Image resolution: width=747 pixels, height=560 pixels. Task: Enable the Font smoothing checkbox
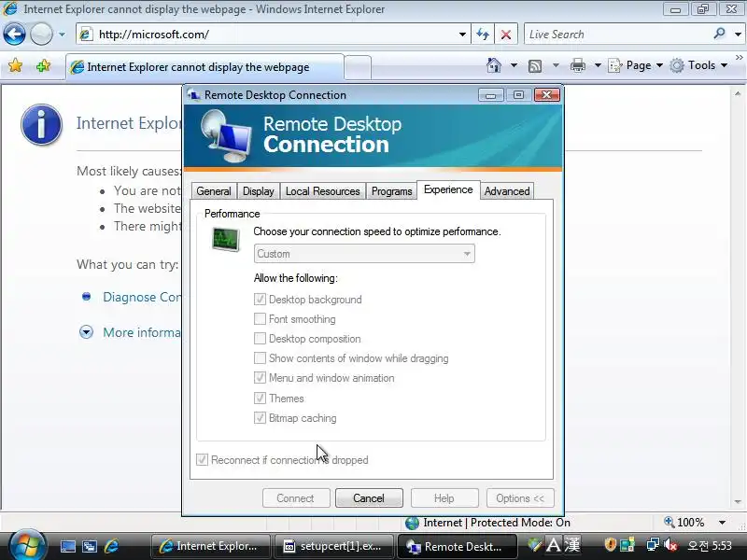(x=260, y=318)
